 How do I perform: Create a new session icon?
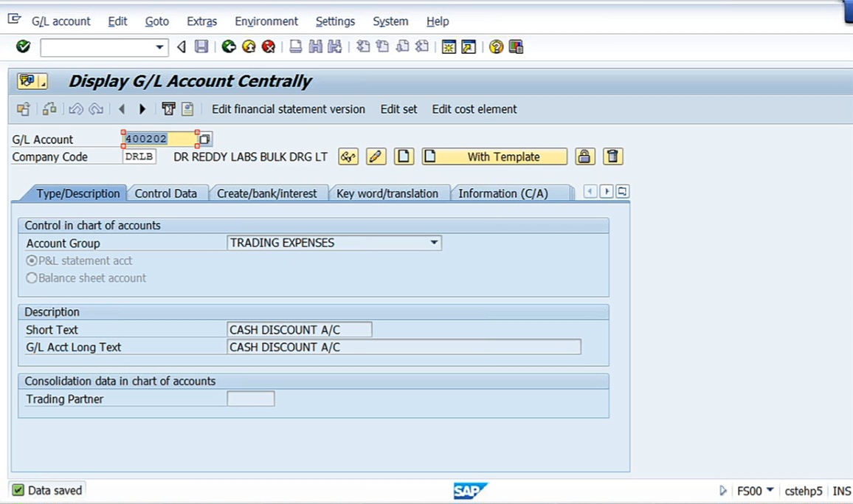449,46
